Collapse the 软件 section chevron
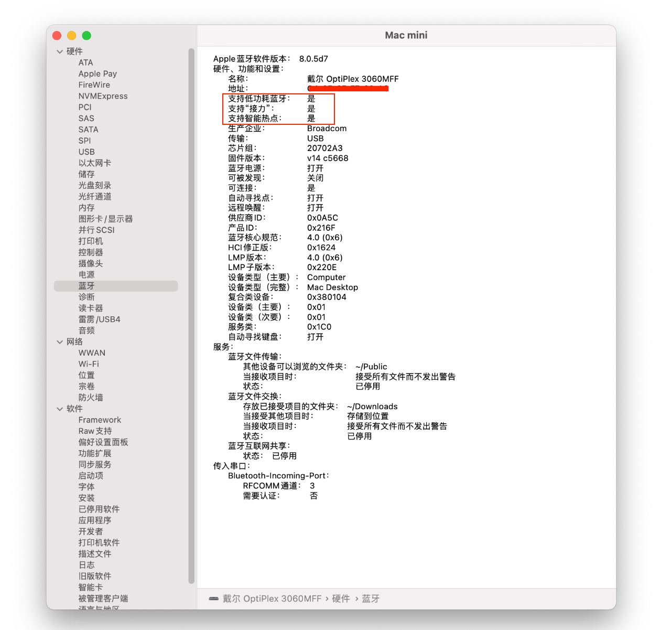672x630 pixels. 59,409
